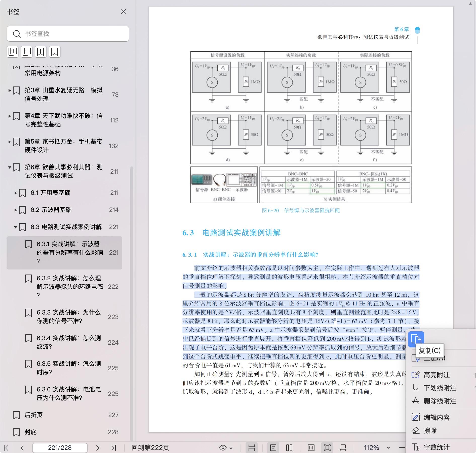Click the expand all bookmarks icon
The height and width of the screenshot is (453, 476).
tap(13, 52)
